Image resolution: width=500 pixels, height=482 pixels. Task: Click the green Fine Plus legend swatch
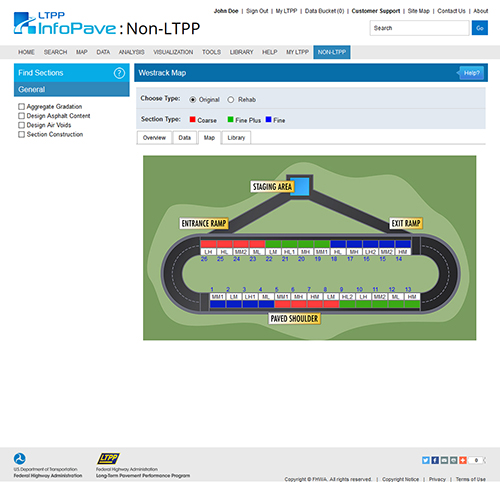click(x=230, y=119)
